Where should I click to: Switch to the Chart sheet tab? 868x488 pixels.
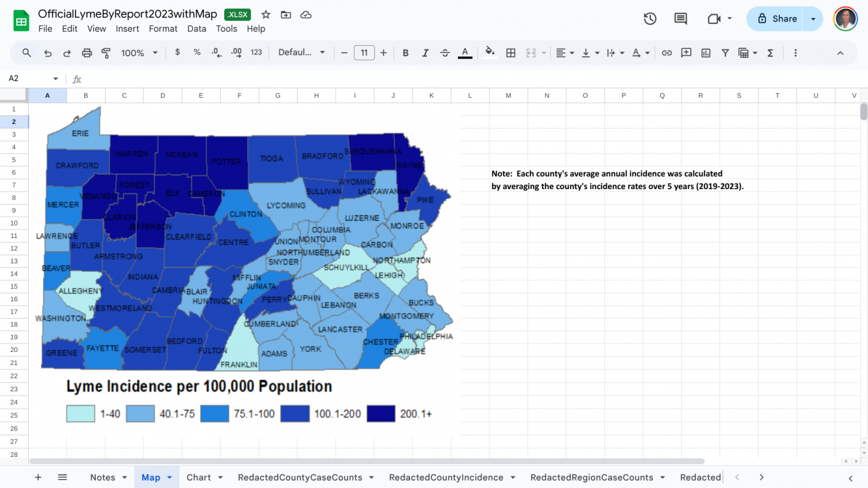pyautogui.click(x=199, y=477)
